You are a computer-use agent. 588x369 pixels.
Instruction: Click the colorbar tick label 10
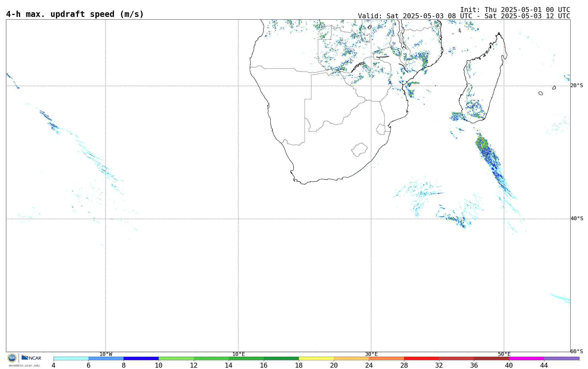click(x=159, y=365)
